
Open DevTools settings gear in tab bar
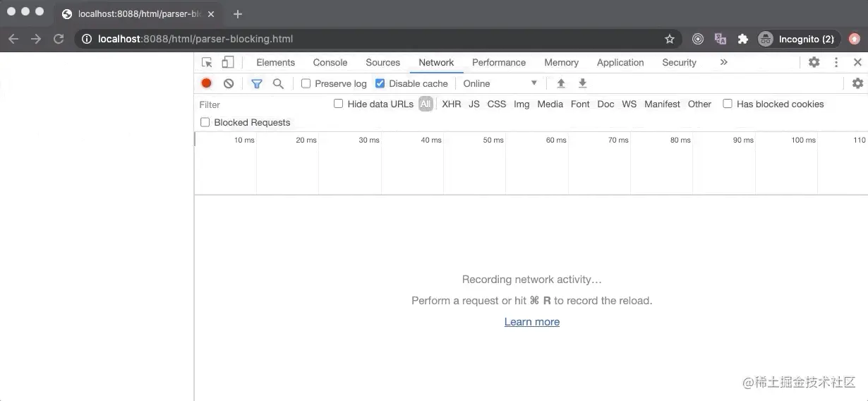click(x=814, y=62)
